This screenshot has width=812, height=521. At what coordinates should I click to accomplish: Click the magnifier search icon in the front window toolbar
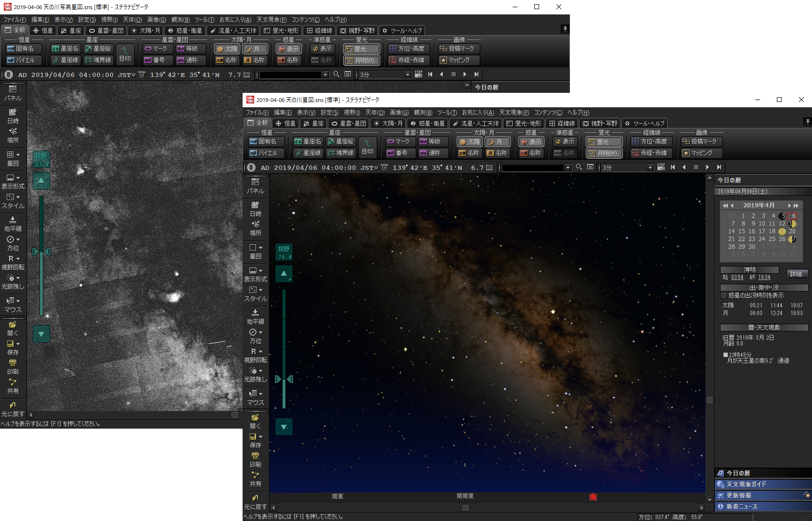pyautogui.click(x=579, y=167)
